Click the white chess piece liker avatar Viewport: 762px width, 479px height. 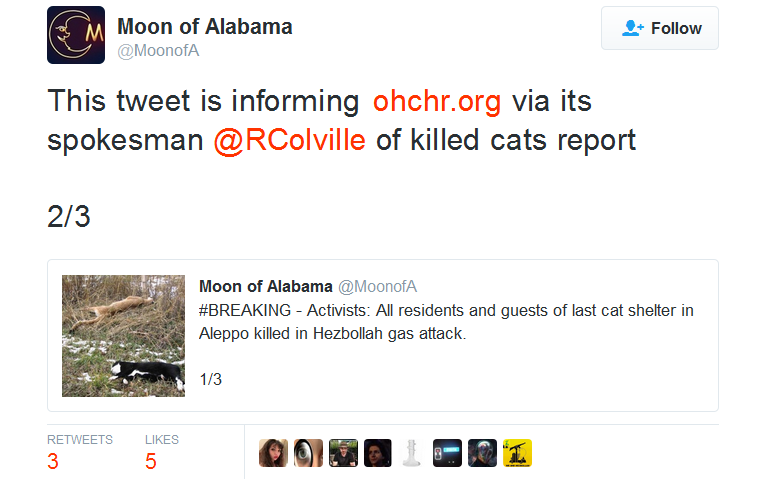click(x=413, y=453)
